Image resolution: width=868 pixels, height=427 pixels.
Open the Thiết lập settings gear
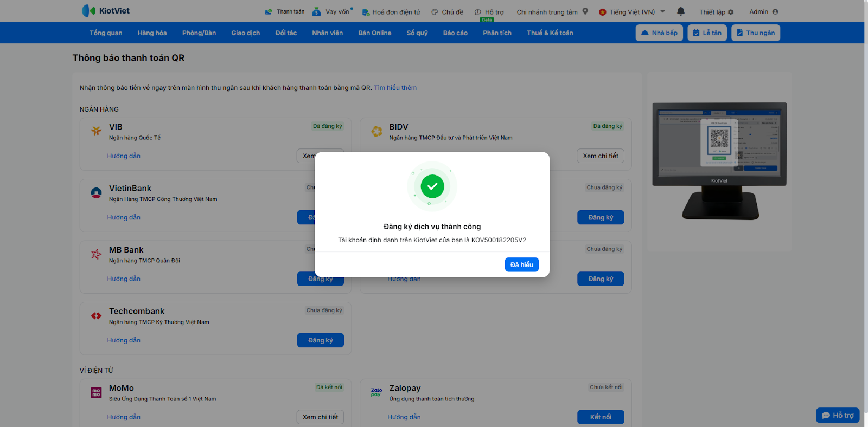pyautogui.click(x=731, y=12)
